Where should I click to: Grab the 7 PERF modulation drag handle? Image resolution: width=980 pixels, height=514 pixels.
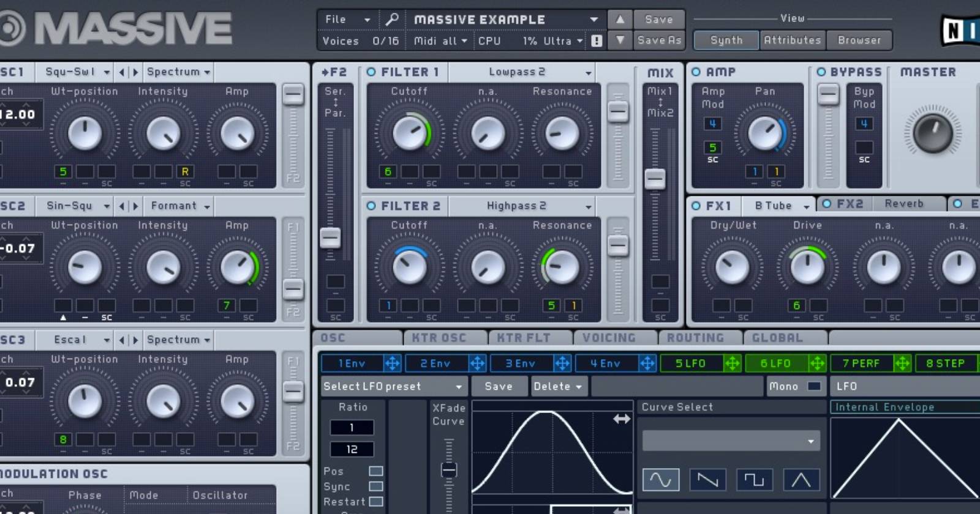pyautogui.click(x=902, y=363)
